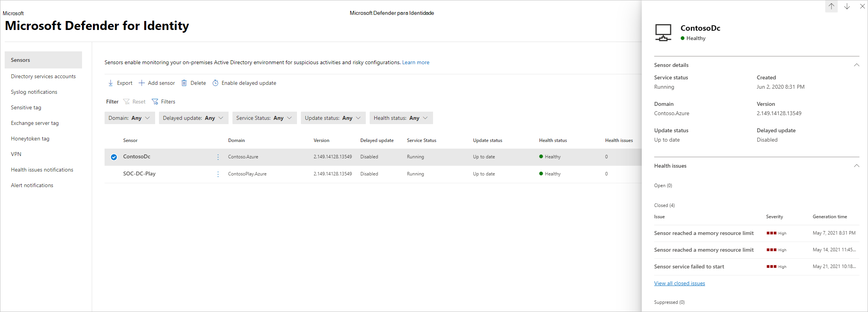Collapse the Health issues section

click(856, 166)
